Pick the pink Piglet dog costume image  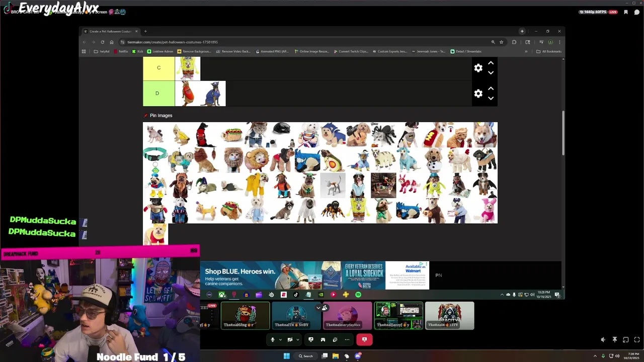click(485, 211)
